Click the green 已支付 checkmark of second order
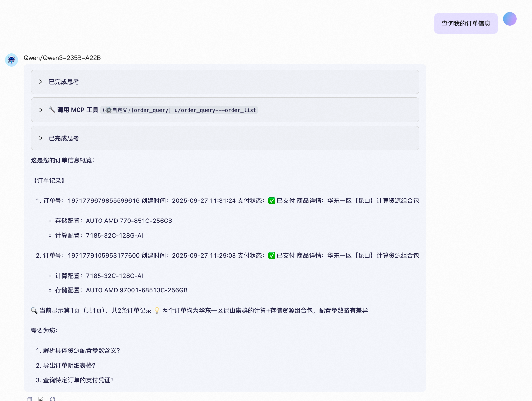 click(x=272, y=256)
